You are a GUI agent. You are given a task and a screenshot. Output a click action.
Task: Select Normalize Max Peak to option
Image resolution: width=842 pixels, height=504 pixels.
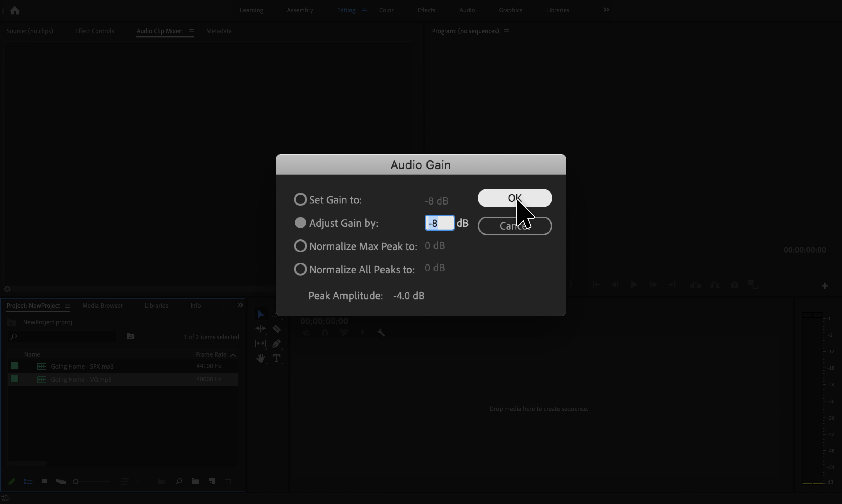(300, 246)
